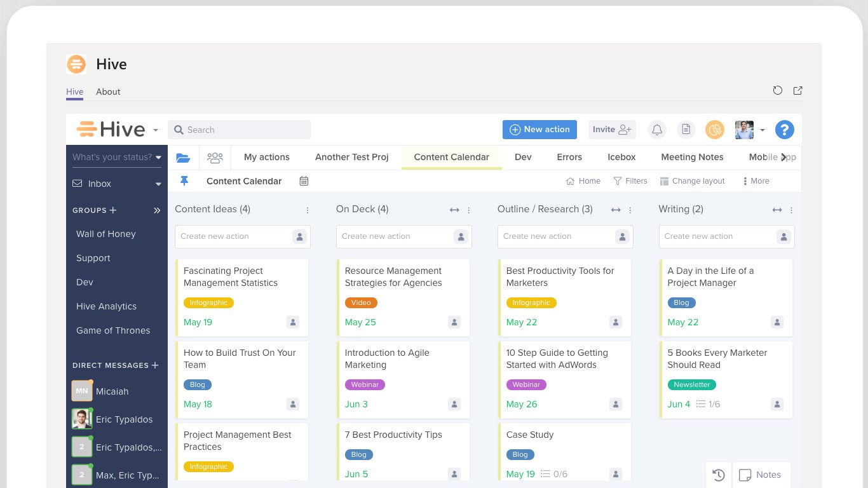Click the refresh icon above the Hive app
The image size is (868, 488).
click(778, 90)
